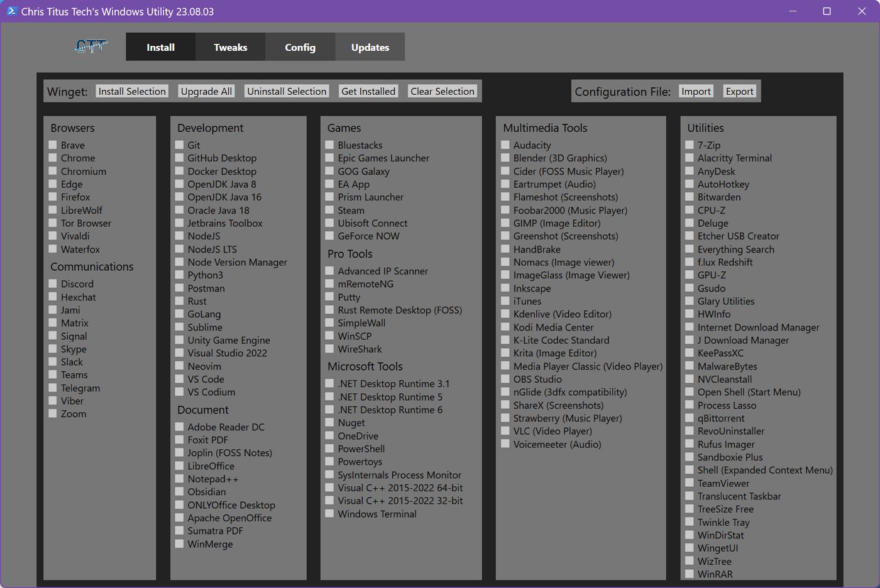Select the Firefox checkbox
Viewport: 880px width, 588px height.
click(53, 197)
